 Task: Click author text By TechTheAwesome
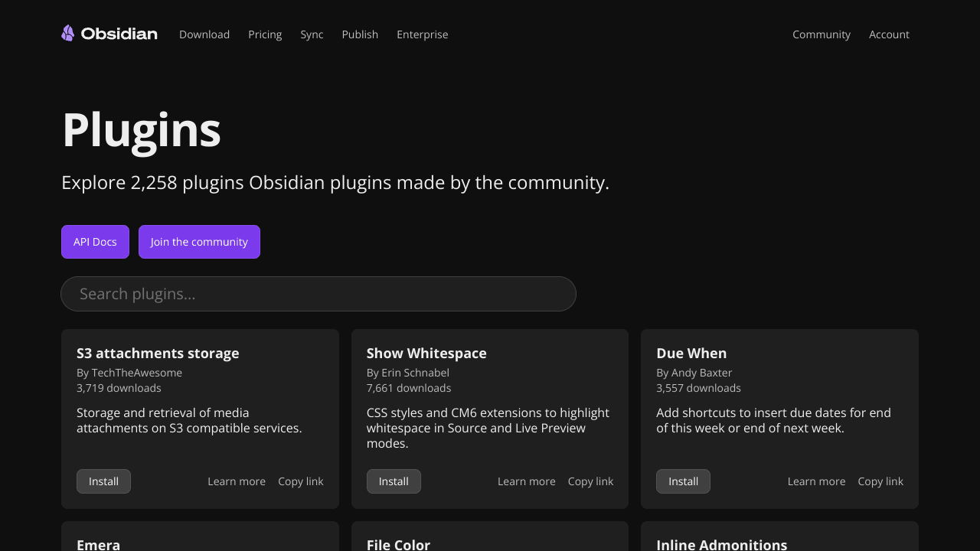tap(129, 373)
